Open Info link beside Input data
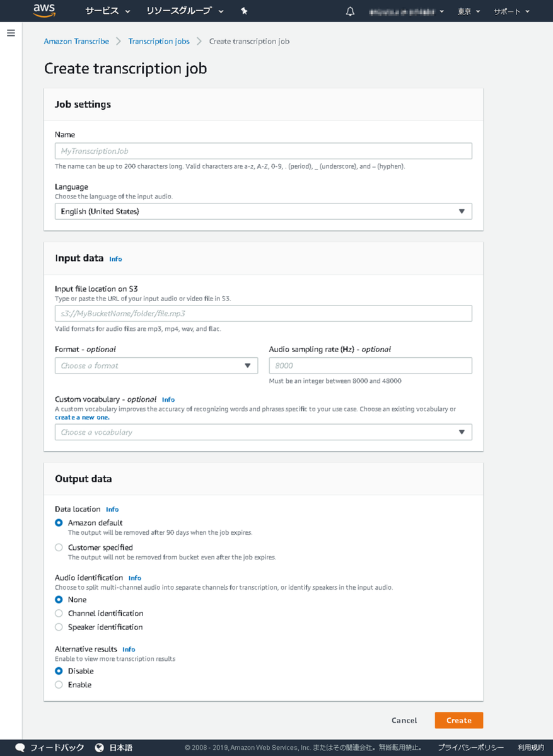 pos(115,259)
